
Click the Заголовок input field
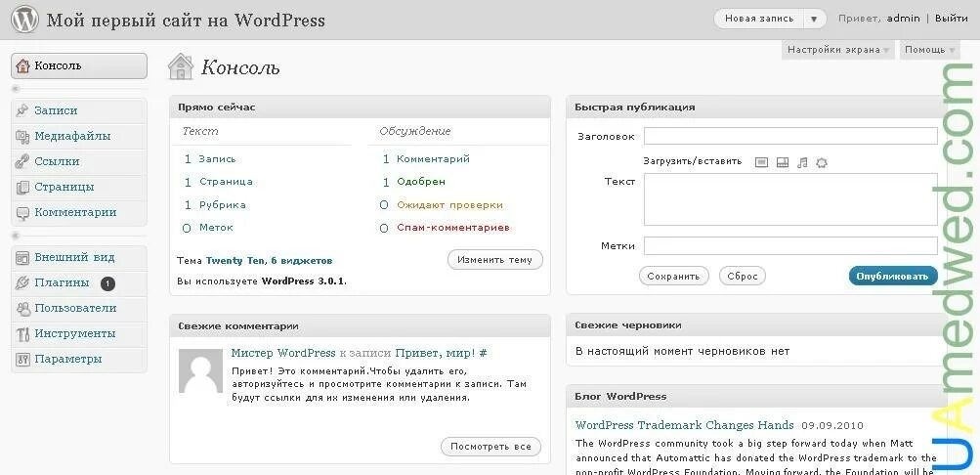[790, 136]
